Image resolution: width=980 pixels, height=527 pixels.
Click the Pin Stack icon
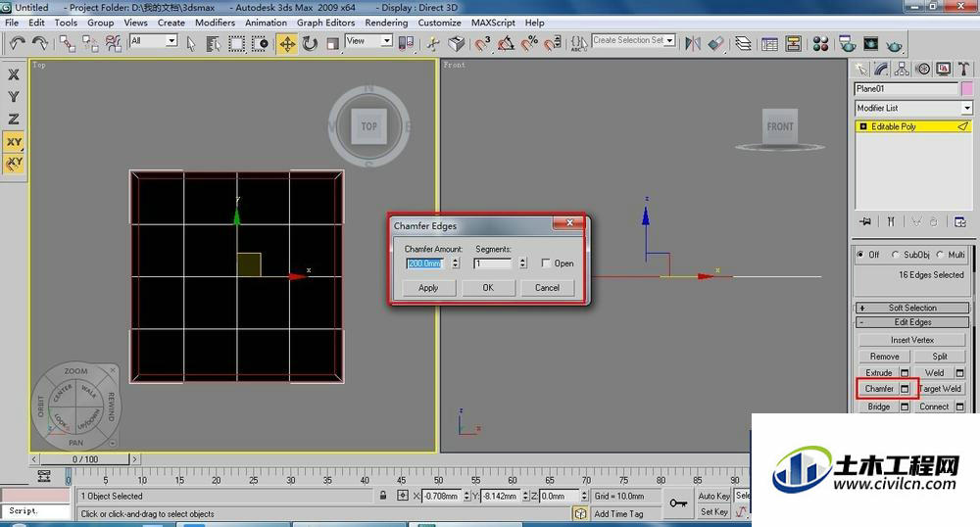[865, 221]
